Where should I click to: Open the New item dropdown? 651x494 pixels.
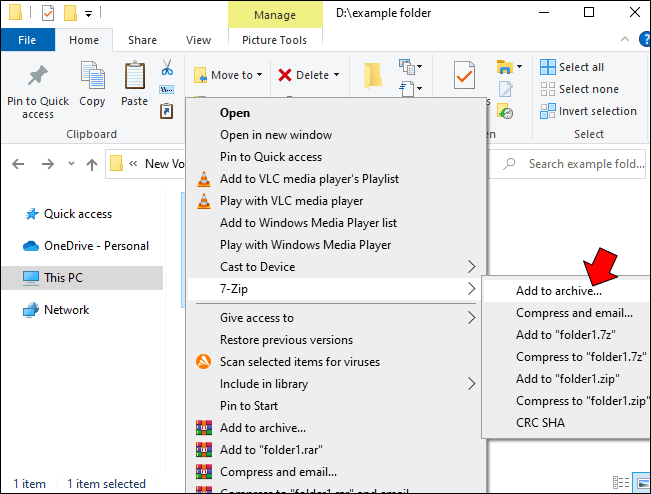point(410,66)
